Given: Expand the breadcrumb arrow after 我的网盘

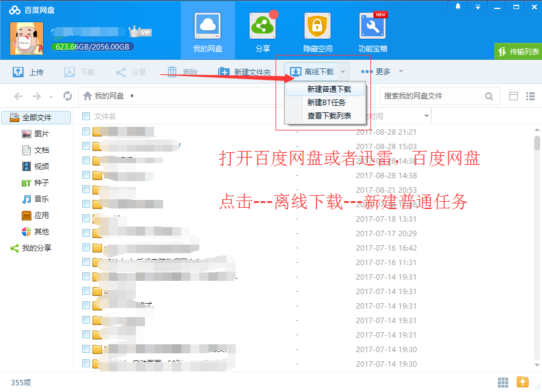Looking at the screenshot, I should pyautogui.click(x=132, y=96).
